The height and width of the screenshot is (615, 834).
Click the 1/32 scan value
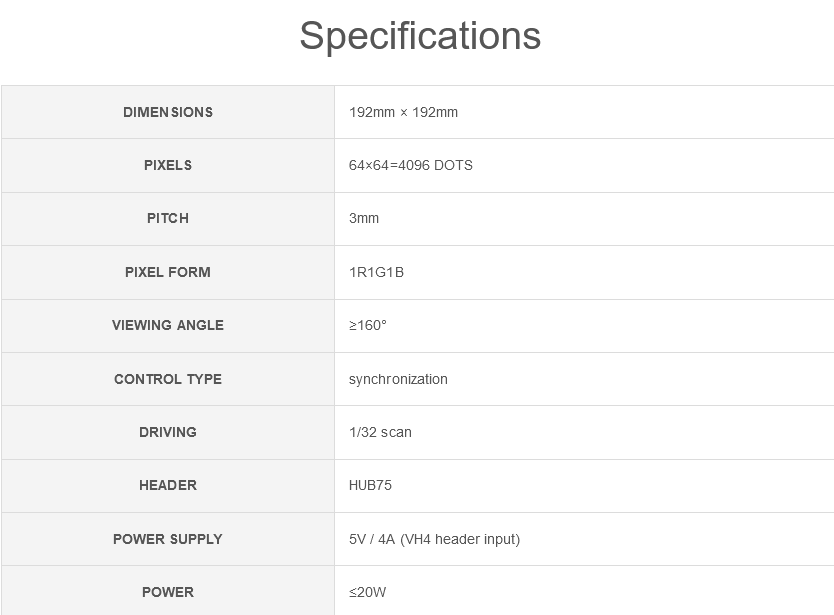380,433
